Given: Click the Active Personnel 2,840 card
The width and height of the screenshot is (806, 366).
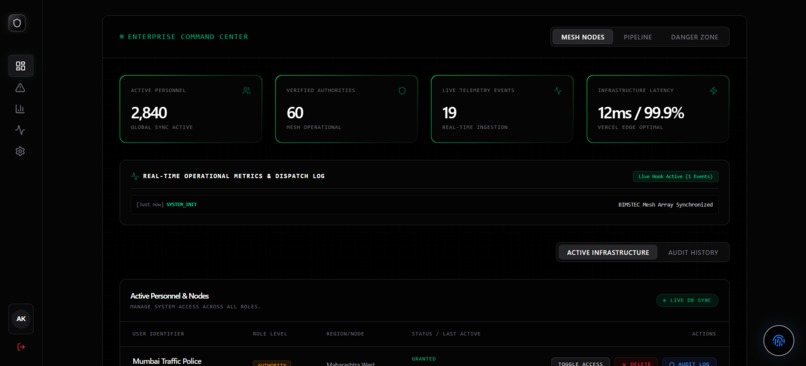Looking at the screenshot, I should 191,109.
